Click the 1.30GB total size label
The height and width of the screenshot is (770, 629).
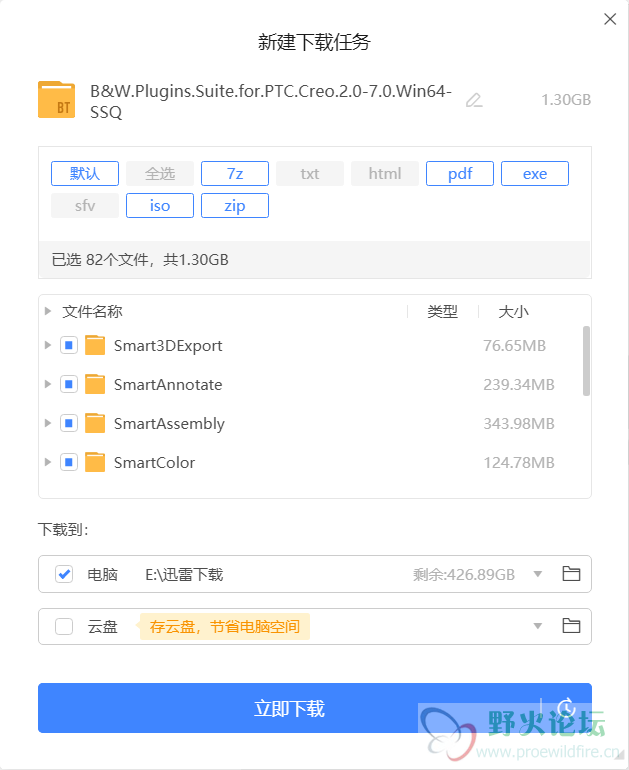(566, 100)
